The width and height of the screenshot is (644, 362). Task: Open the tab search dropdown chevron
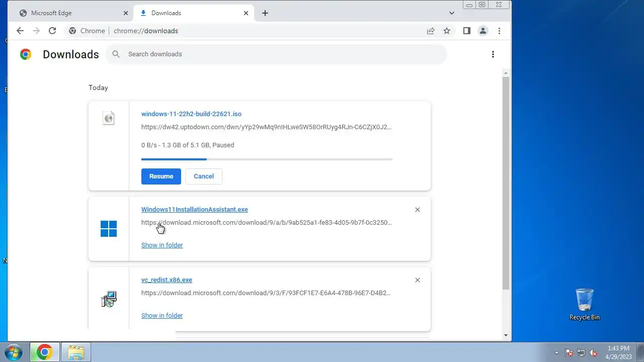pos(452,13)
